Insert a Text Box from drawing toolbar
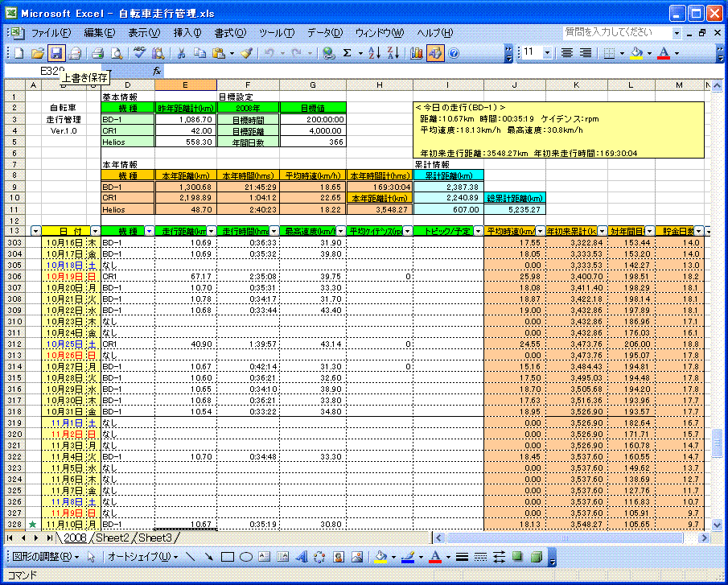Image resolution: width=728 pixels, height=585 pixels. point(264,557)
